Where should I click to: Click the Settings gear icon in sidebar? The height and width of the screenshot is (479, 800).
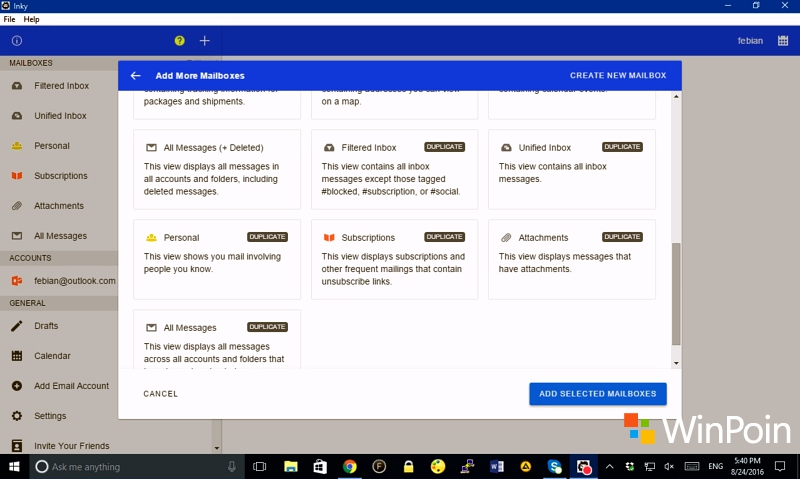[x=17, y=416]
